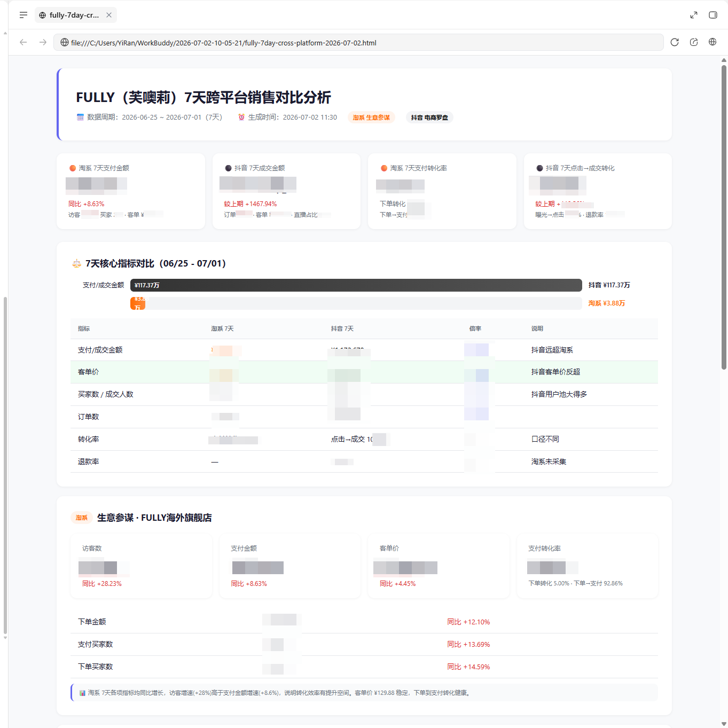This screenshot has height=728, width=728.
Task: Click the 同比 +28.23% in 访客数 card
Action: tap(101, 584)
